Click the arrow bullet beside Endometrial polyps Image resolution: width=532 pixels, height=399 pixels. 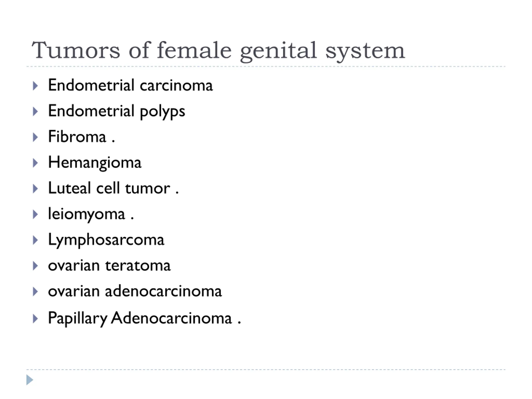(35, 112)
